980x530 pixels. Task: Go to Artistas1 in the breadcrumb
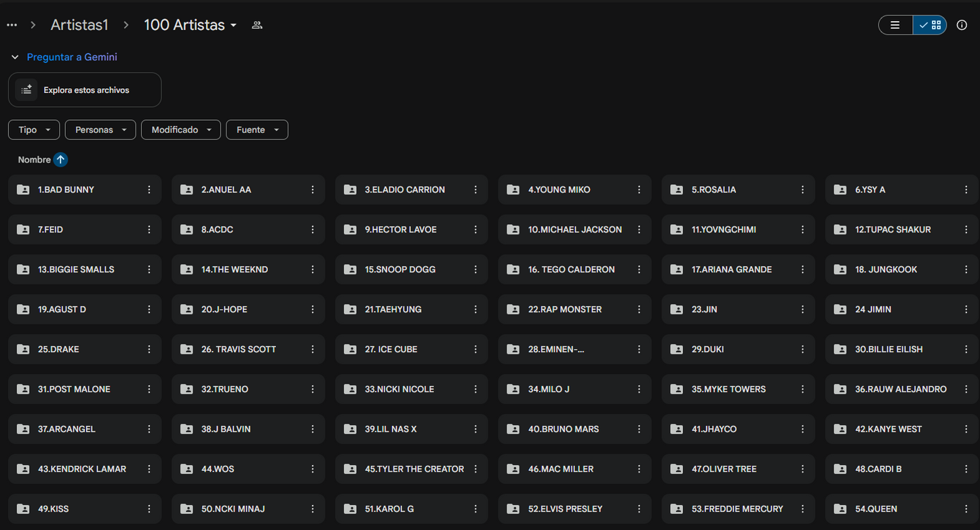[79, 25]
